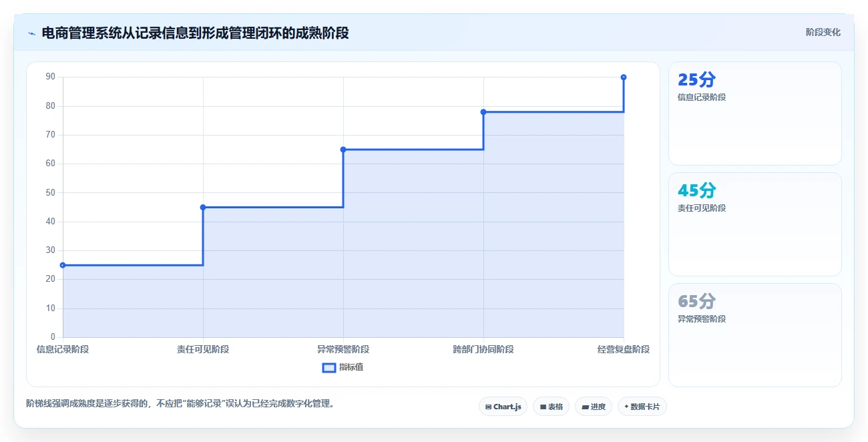868x442 pixels.
Task: Select the 表格 chip
Action: pos(551,407)
